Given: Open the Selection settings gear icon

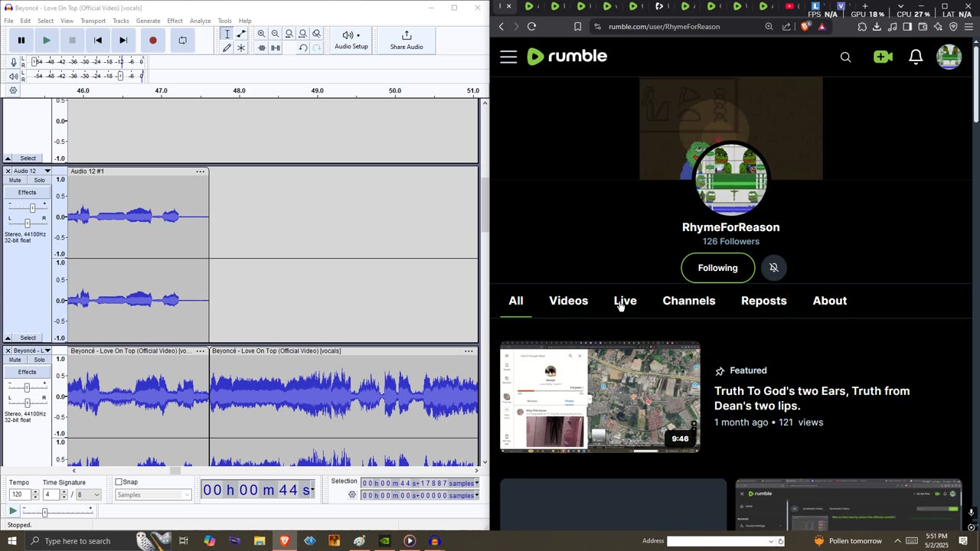Looking at the screenshot, I should click(x=352, y=495).
